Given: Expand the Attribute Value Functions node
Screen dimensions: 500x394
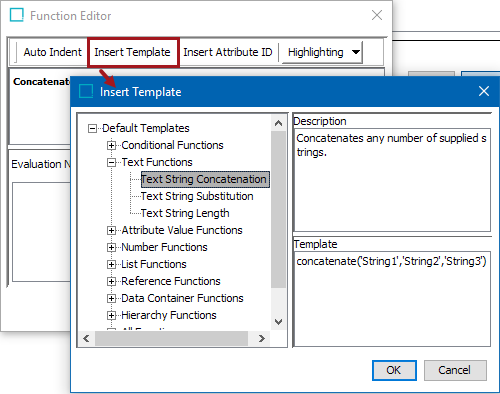Looking at the screenshot, I should pyautogui.click(x=111, y=230).
